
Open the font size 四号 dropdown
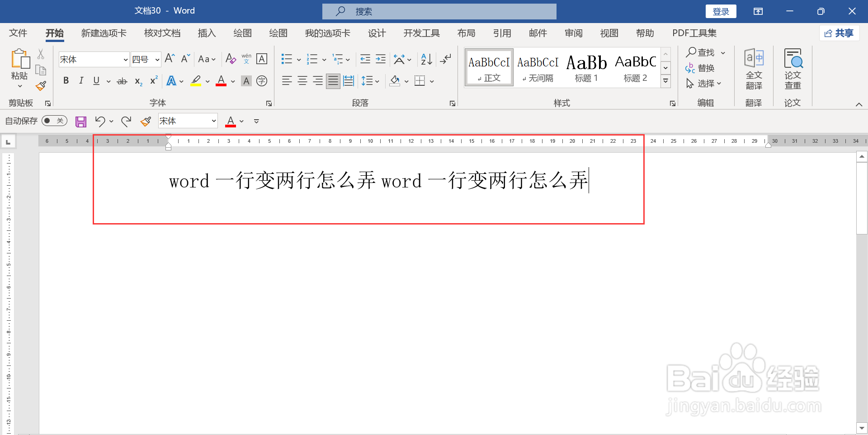[x=157, y=60]
